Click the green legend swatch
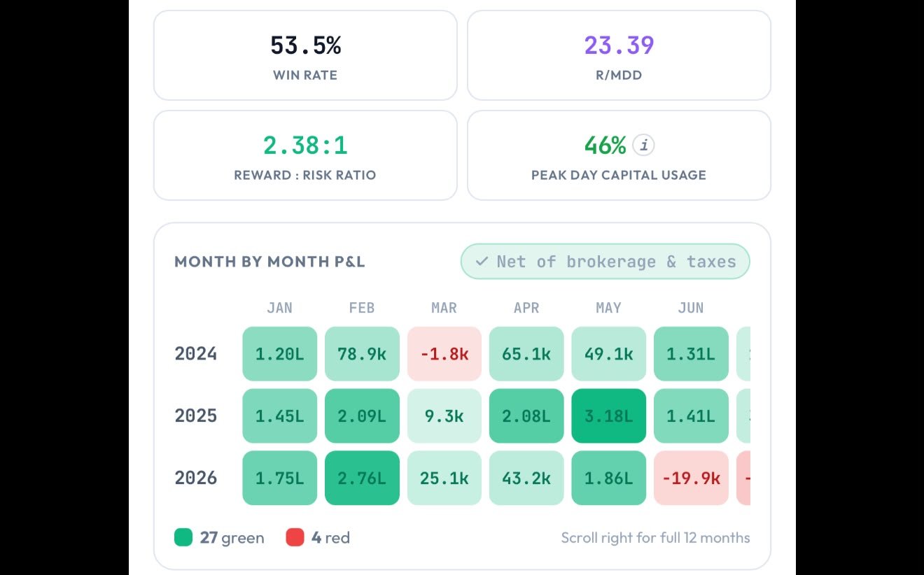 183,537
